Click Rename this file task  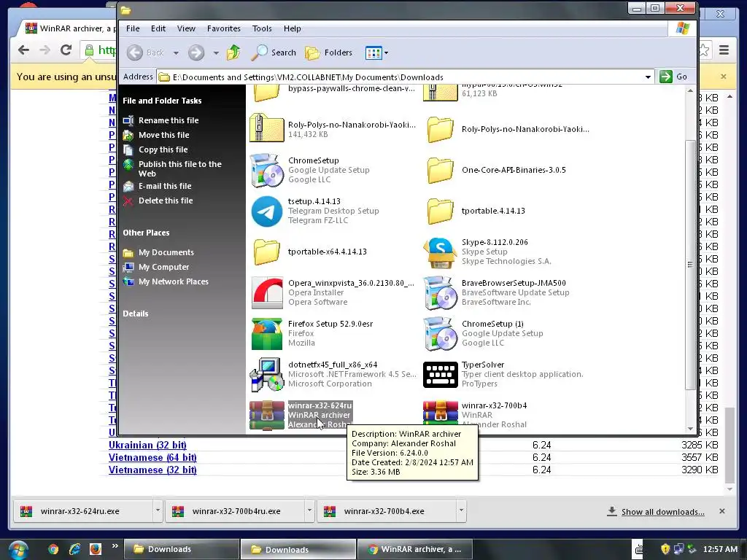pyautogui.click(x=169, y=120)
